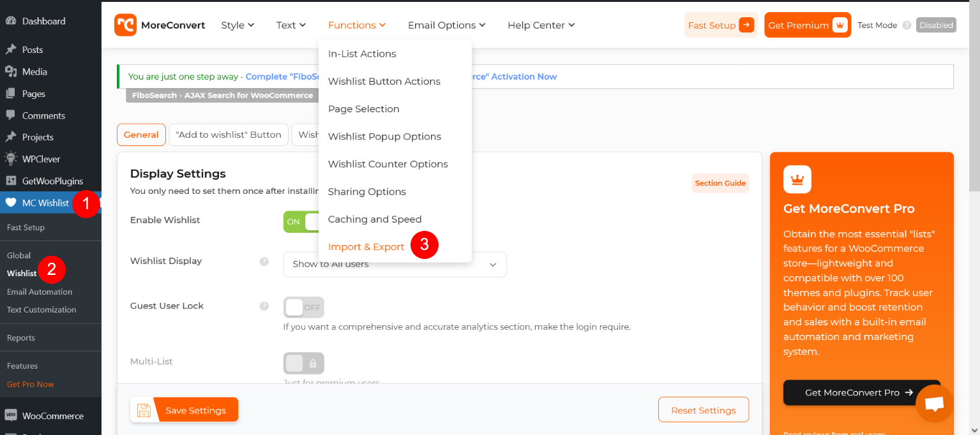Image resolution: width=980 pixels, height=435 pixels.
Task: Click the page vertical scrollbar
Action: coord(974,96)
